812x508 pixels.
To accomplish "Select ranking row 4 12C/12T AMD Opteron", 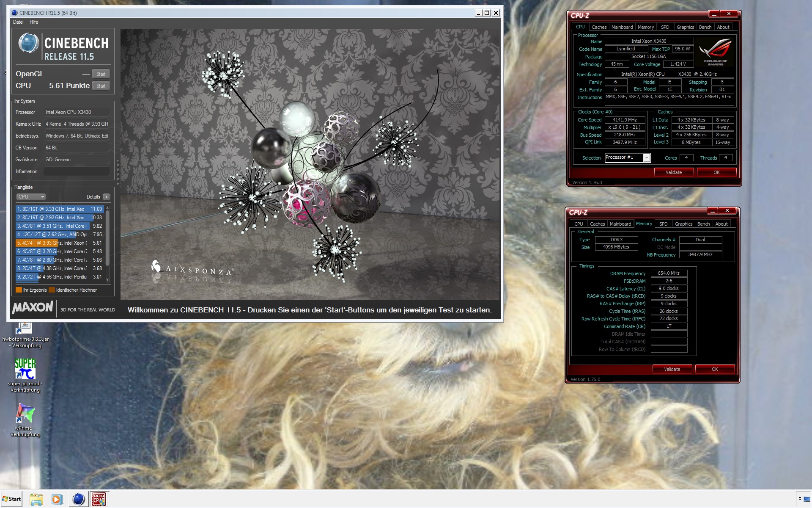I will tap(60, 235).
